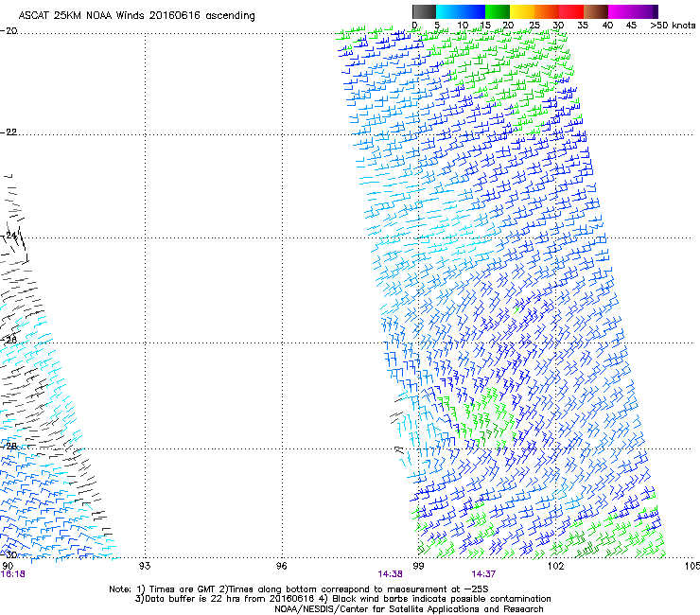Image resolution: width=700 pixels, height=615 pixels.
Task: Click the purple '16:18' swath time label
Action: click(x=12, y=574)
